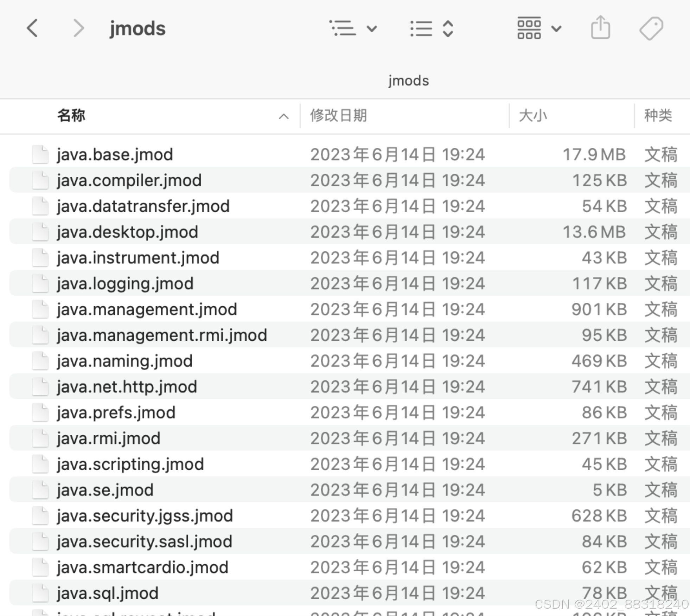Click the java.desktop.jmod file icon
This screenshot has height=616, width=690.
click(x=40, y=232)
